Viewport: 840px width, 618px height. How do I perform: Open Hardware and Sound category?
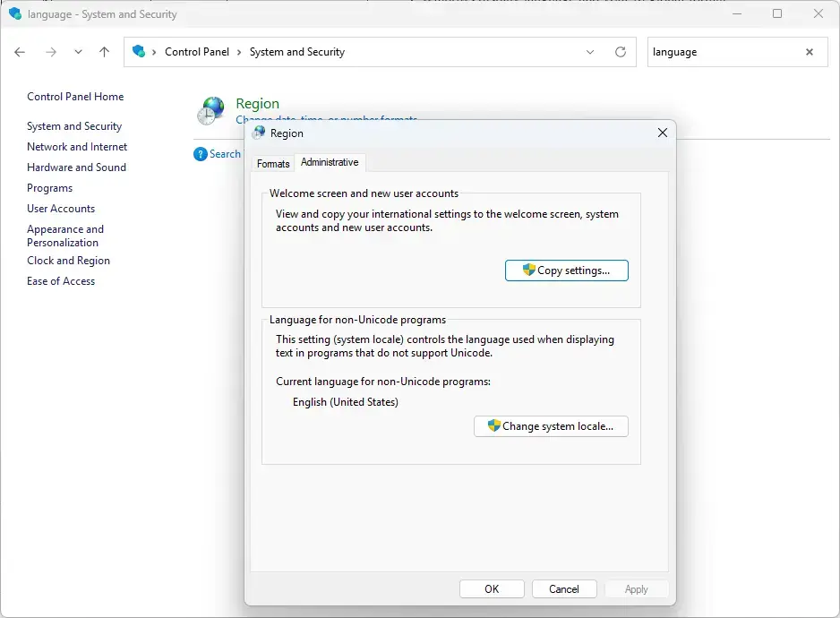[x=77, y=167]
